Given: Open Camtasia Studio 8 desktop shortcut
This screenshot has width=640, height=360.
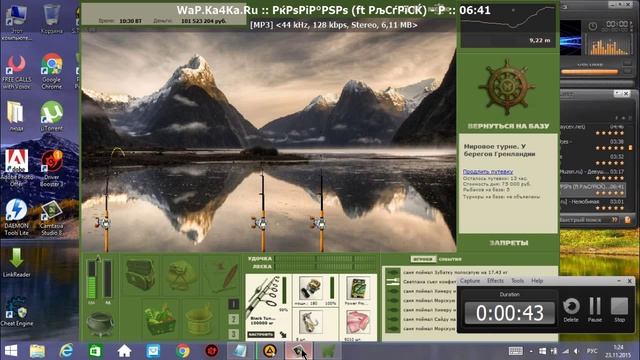Looking at the screenshot, I should [x=52, y=217].
